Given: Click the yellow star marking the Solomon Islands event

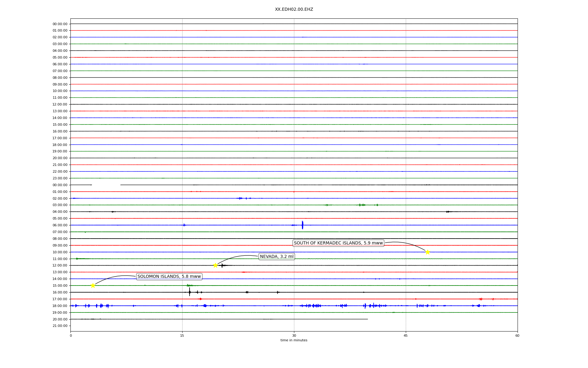Looking at the screenshot, I should point(93,286).
